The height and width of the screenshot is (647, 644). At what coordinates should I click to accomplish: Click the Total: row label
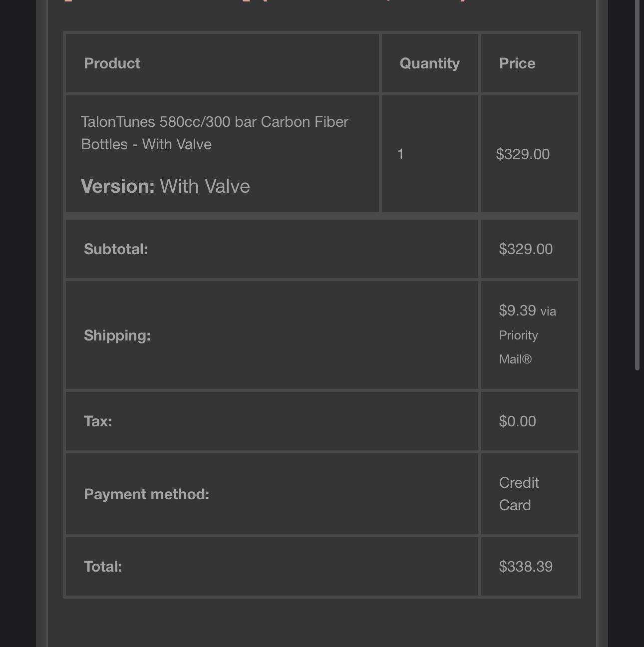(103, 567)
